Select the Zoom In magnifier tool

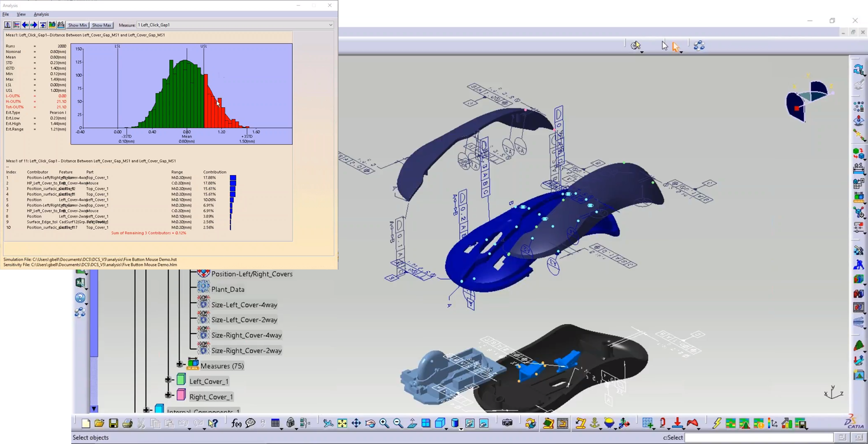(384, 423)
